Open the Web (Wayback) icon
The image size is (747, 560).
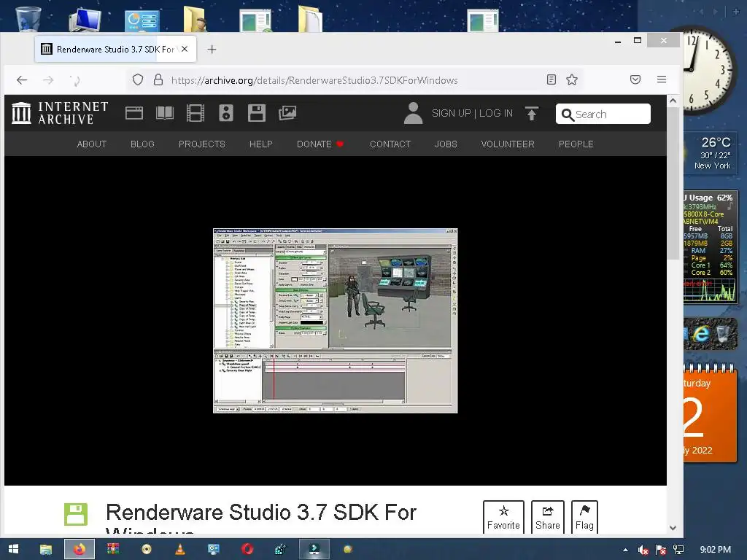click(134, 113)
